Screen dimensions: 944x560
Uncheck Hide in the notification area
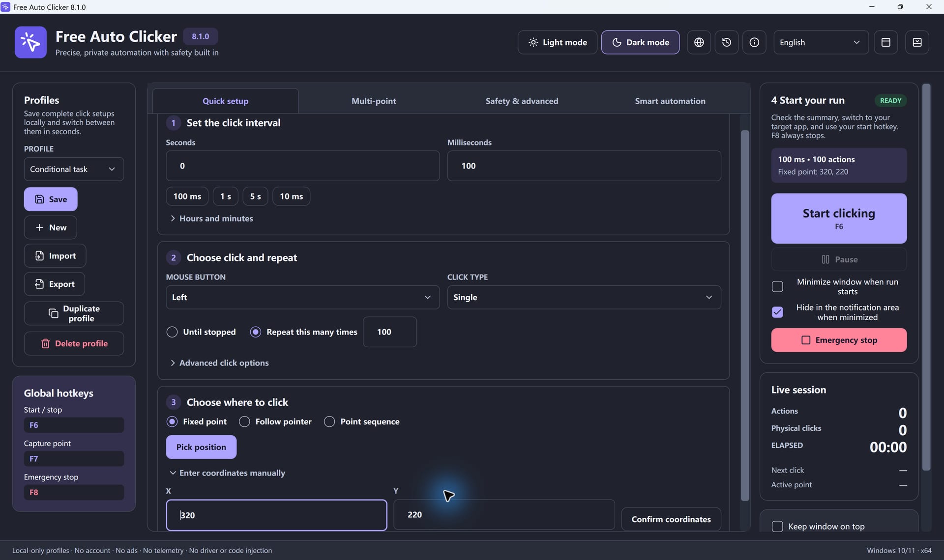click(777, 312)
